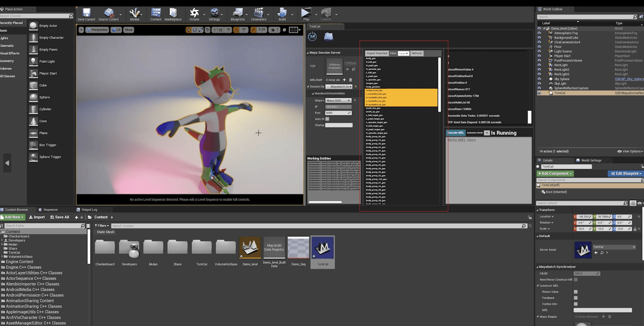
Task: Select All Classes category in Place Actors
Action: click(x=8, y=76)
